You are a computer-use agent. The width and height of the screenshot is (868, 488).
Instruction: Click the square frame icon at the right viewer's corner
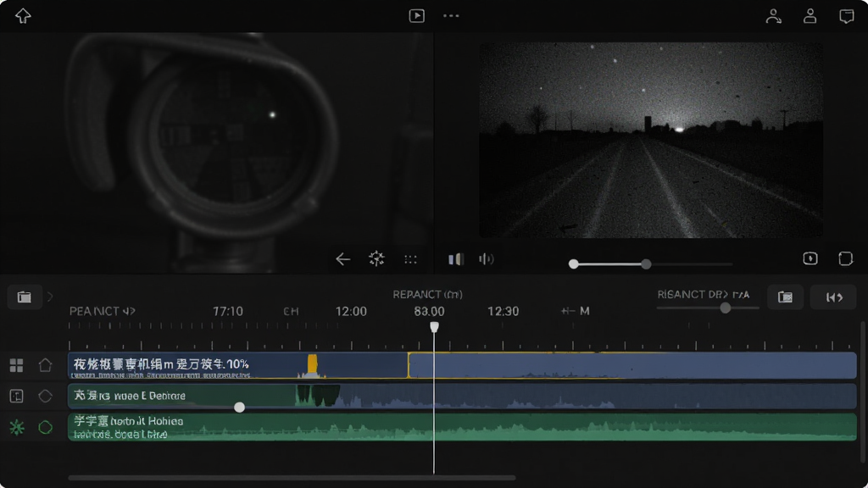point(846,258)
